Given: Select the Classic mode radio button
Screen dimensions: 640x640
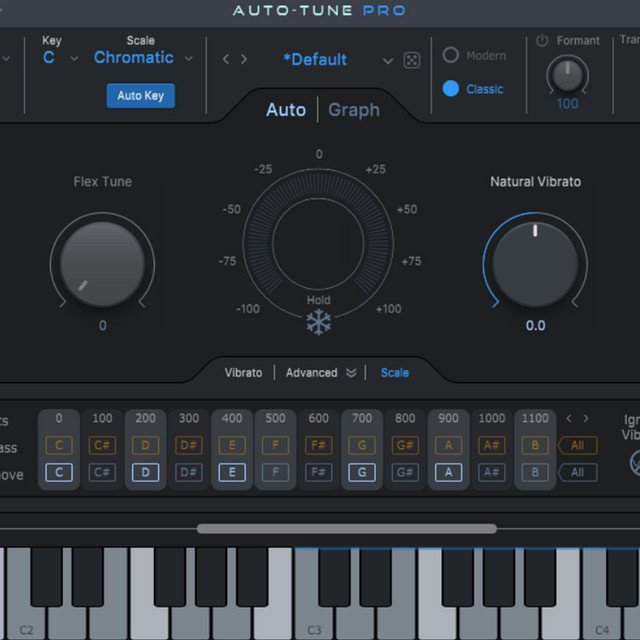Looking at the screenshot, I should coord(451,89).
